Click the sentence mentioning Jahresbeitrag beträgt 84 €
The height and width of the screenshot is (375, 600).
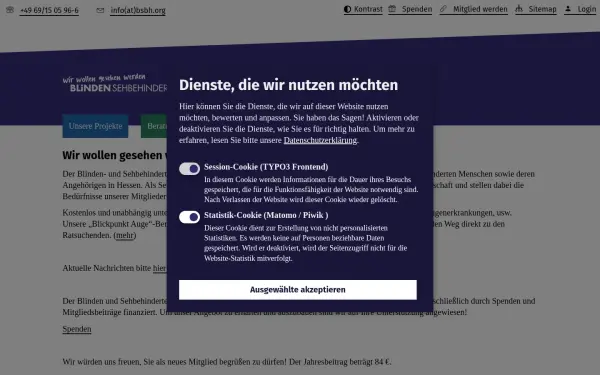pyautogui.click(x=227, y=362)
